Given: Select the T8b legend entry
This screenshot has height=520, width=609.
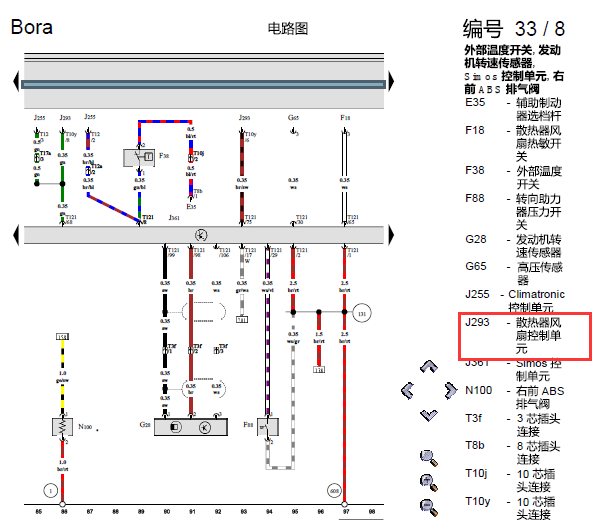Looking at the screenshot, I should pyautogui.click(x=513, y=452).
